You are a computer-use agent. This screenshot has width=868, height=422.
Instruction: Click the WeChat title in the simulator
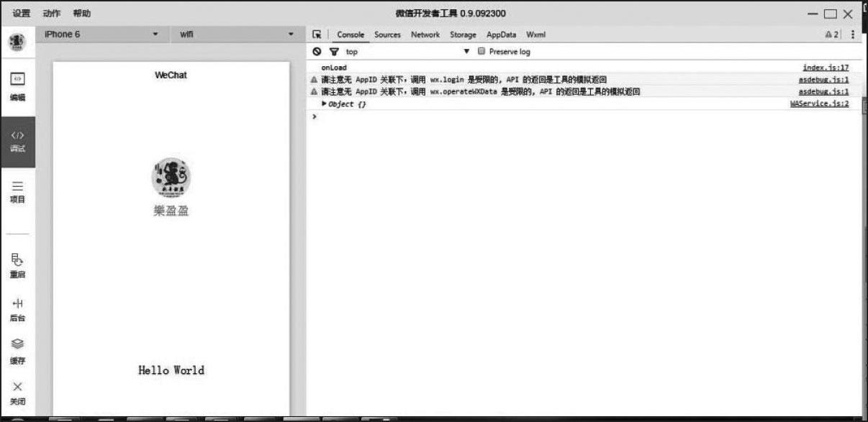[171, 75]
